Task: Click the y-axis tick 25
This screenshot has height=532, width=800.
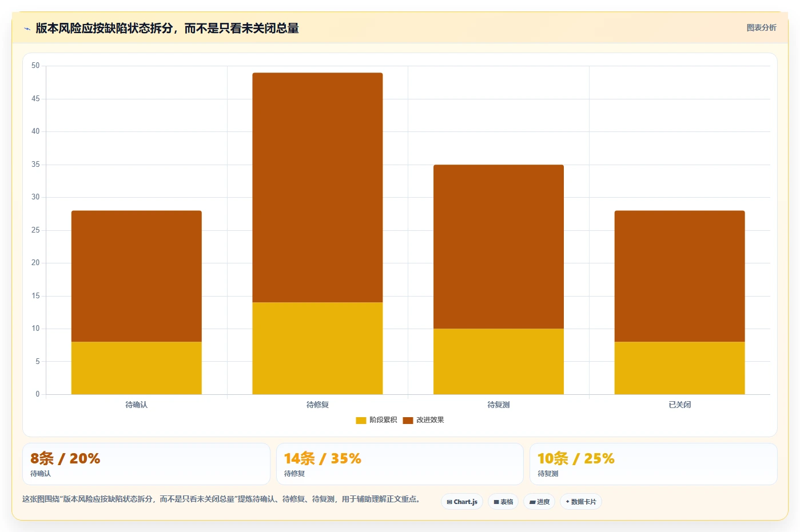Action: [x=35, y=230]
